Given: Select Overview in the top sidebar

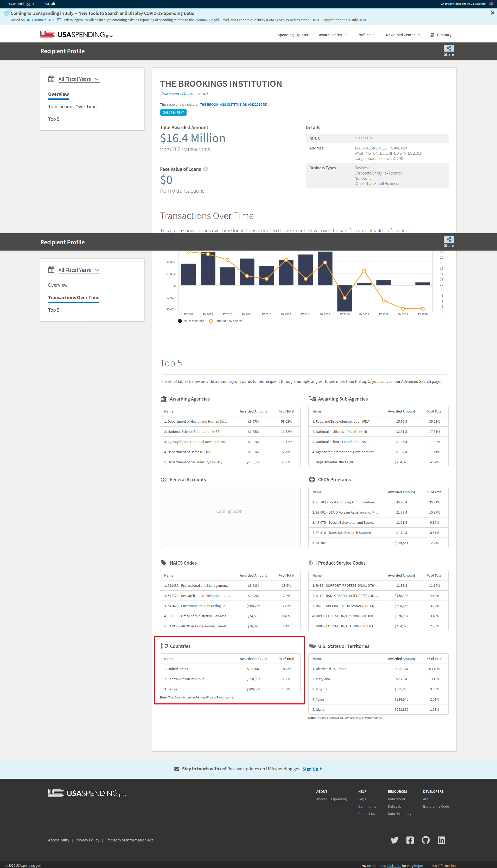Looking at the screenshot, I should click(x=58, y=94).
